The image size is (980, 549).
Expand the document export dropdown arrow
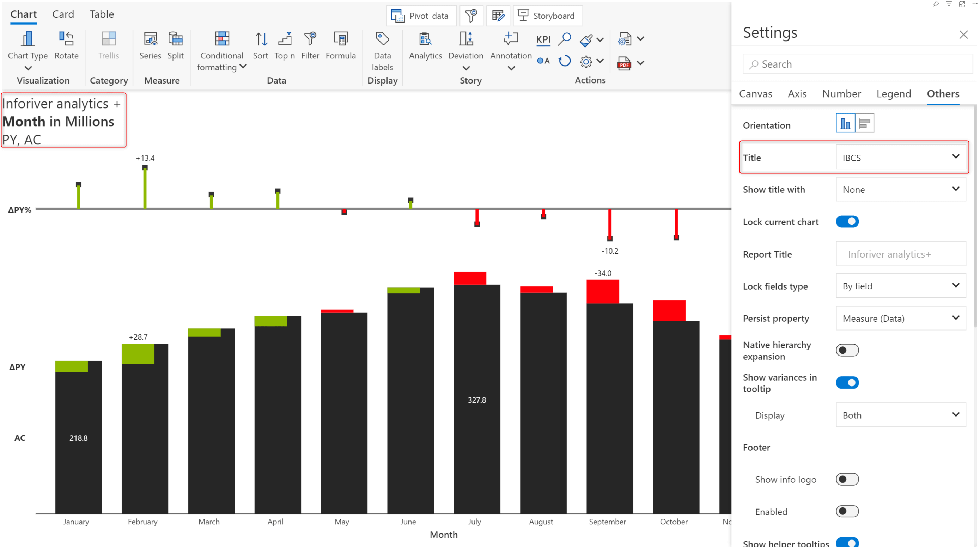click(641, 39)
